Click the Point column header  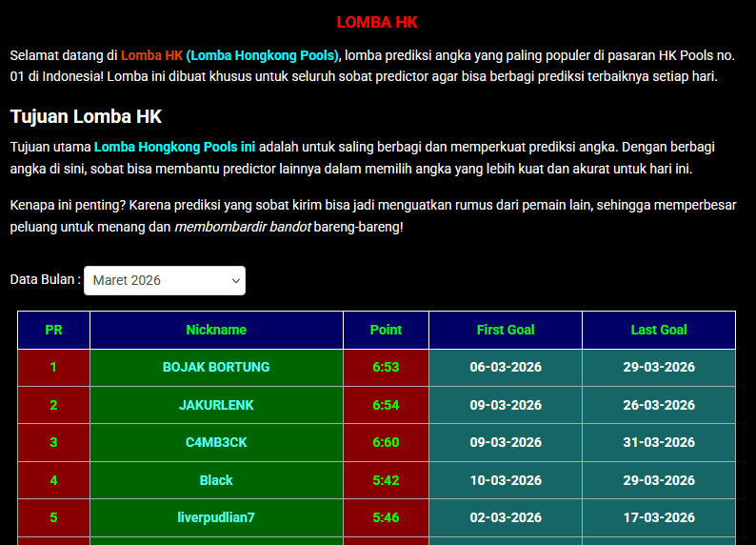(386, 330)
